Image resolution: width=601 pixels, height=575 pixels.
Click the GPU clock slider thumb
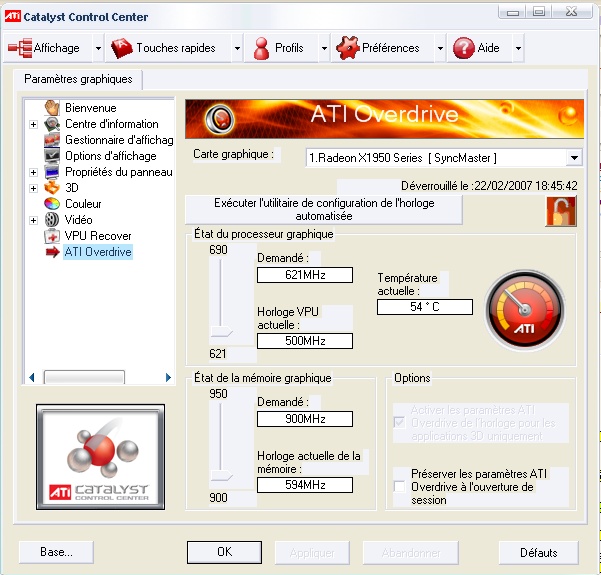click(x=221, y=332)
